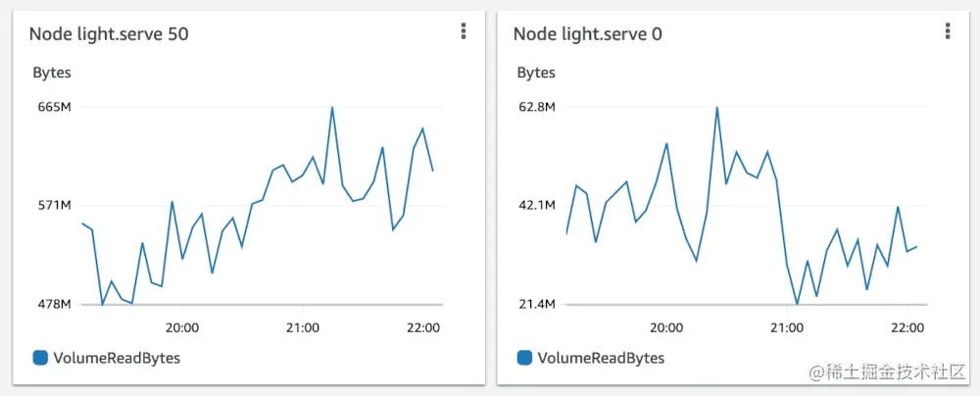Open the Node light.serve 0 widget options menu

(x=948, y=32)
